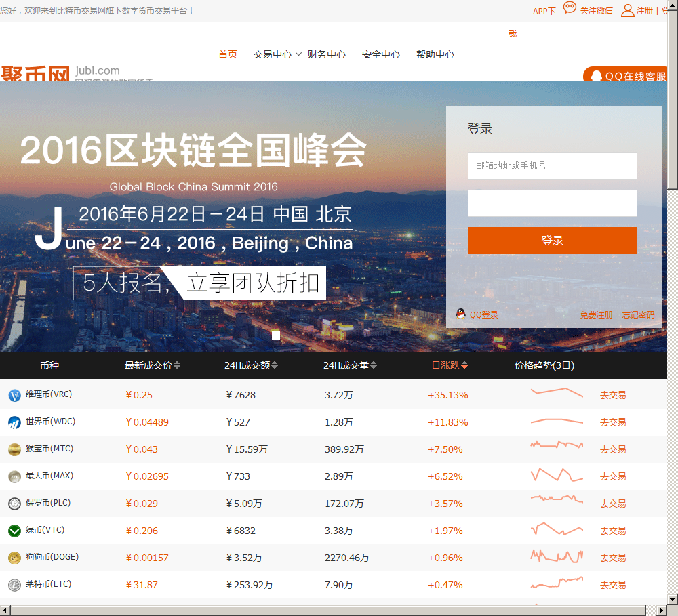Focus the password input field
This screenshot has height=616, width=678.
pos(552,203)
